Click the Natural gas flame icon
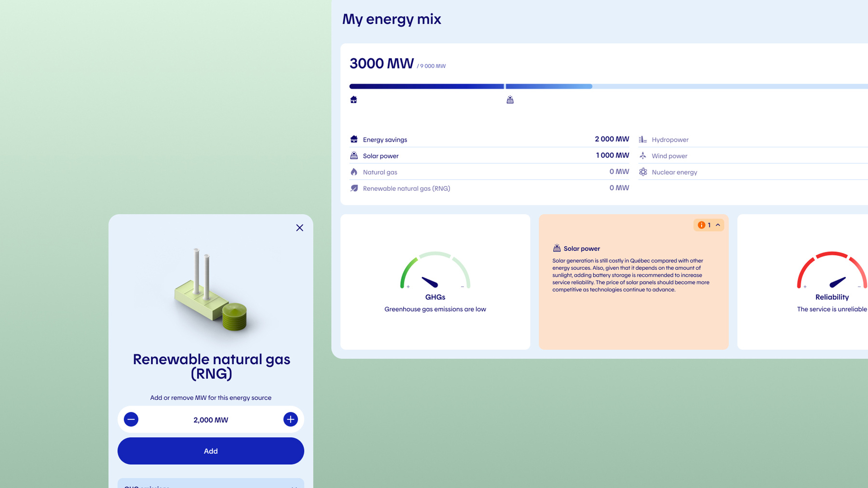868x488 pixels. pyautogui.click(x=354, y=172)
